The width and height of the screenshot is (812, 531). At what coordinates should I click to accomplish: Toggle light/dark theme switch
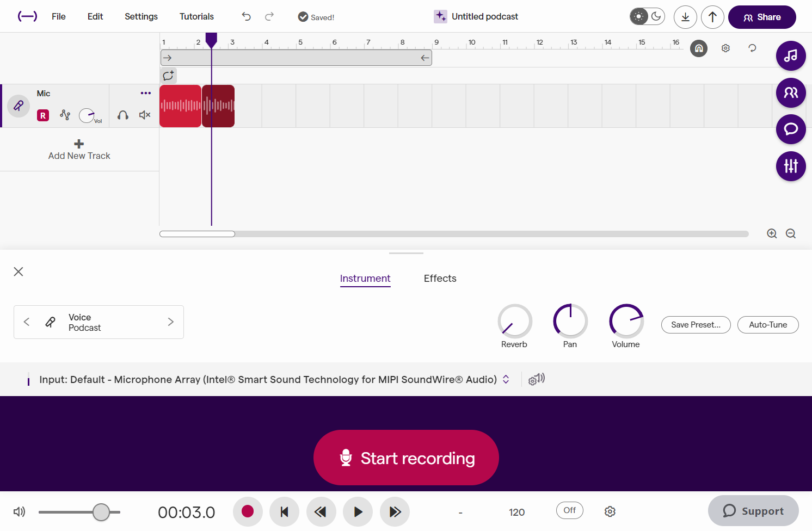pos(648,16)
